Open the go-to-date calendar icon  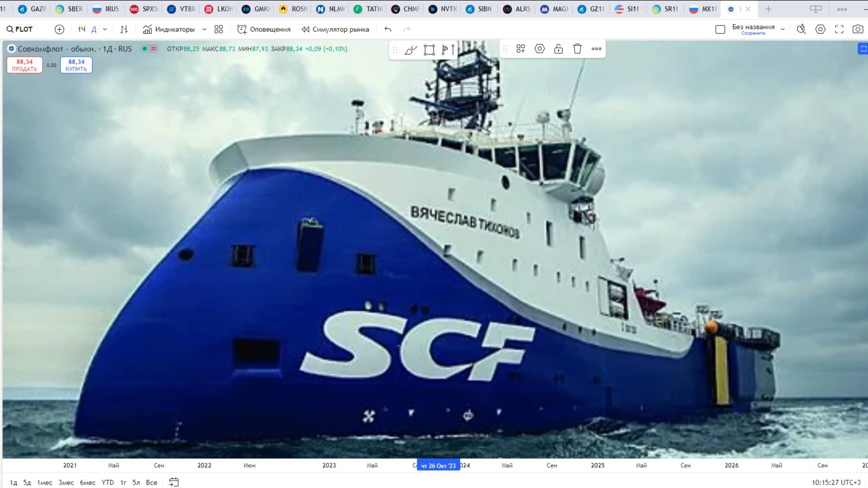tap(174, 482)
